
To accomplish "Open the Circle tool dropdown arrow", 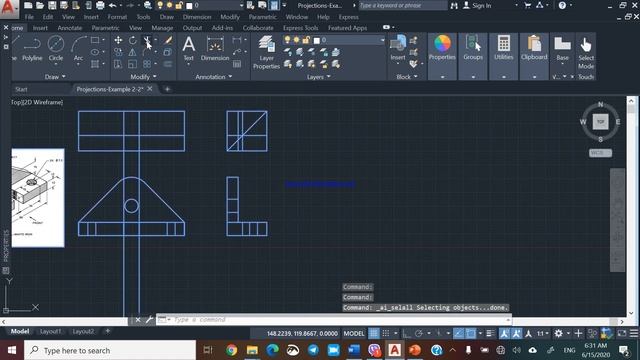I will pos(56,64).
